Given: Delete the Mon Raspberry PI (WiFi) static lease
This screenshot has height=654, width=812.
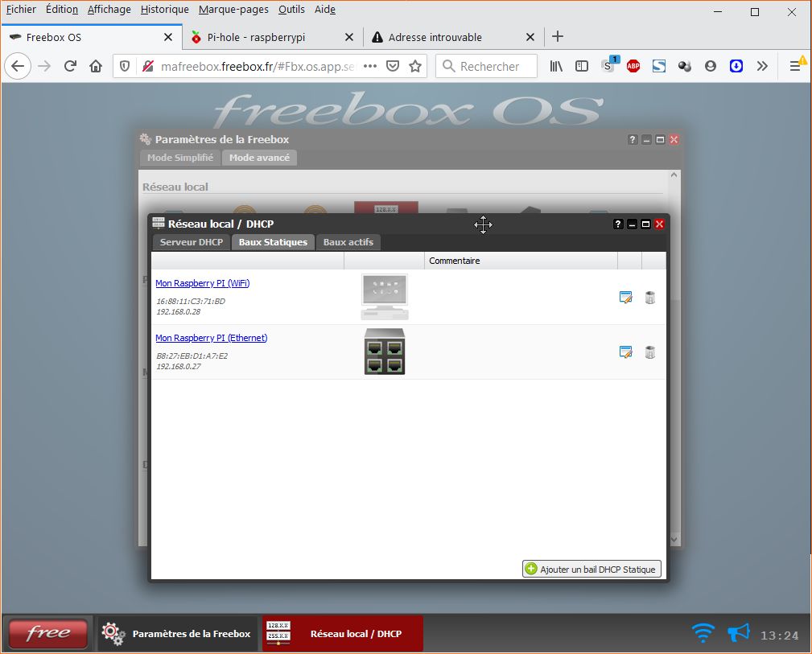Looking at the screenshot, I should pyautogui.click(x=650, y=298).
